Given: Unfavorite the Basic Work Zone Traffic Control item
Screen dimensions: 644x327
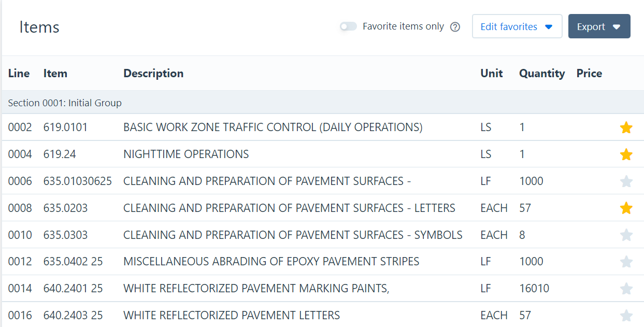Looking at the screenshot, I should [626, 127].
